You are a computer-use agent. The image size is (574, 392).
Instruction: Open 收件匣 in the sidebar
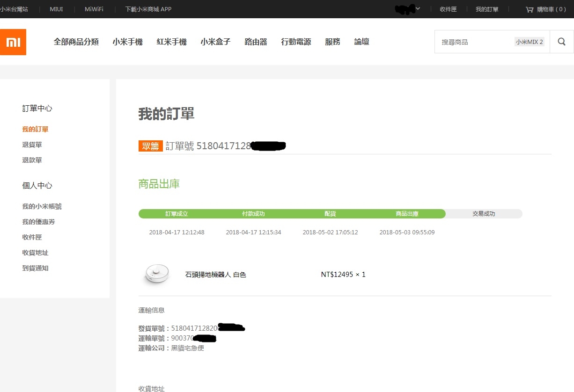coord(32,237)
